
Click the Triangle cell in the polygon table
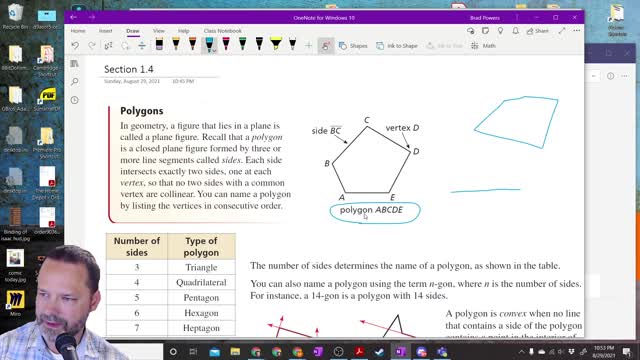(201, 267)
